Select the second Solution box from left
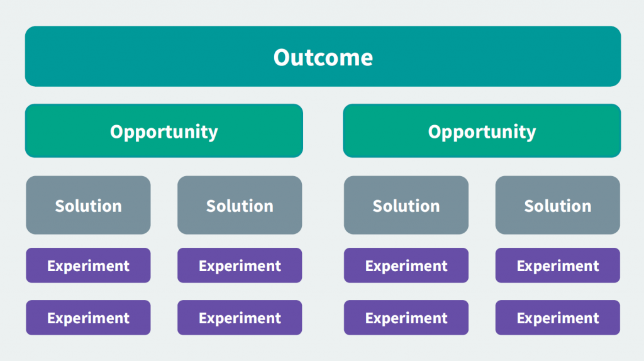644x361 pixels. click(240, 205)
